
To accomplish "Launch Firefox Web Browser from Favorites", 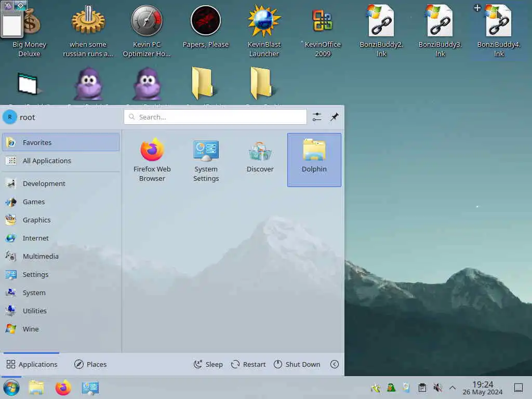I will pos(152,159).
